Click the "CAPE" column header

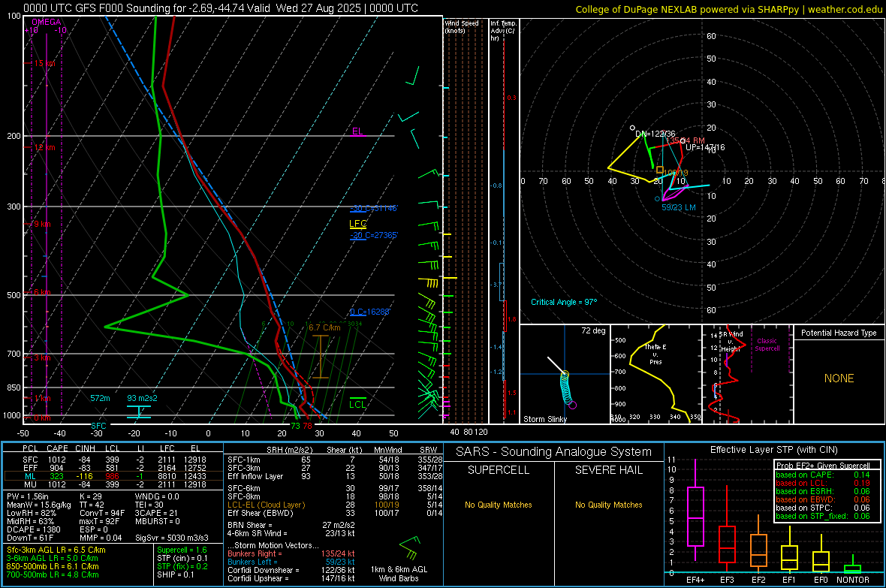pos(57,448)
